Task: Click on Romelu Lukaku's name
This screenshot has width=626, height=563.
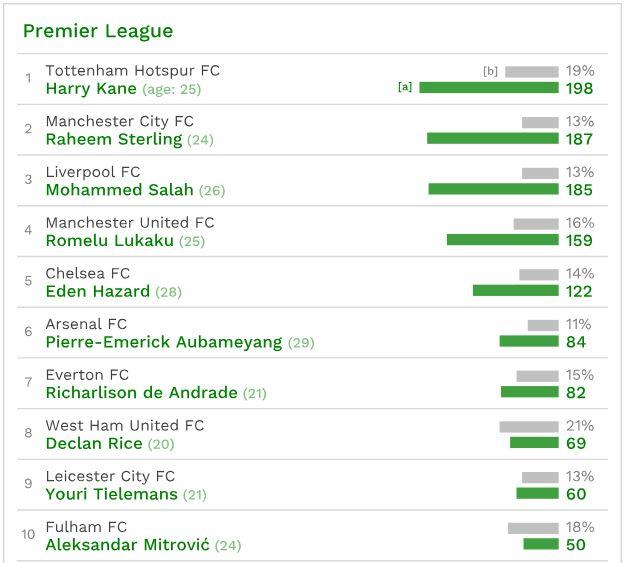Action: pyautogui.click(x=110, y=241)
